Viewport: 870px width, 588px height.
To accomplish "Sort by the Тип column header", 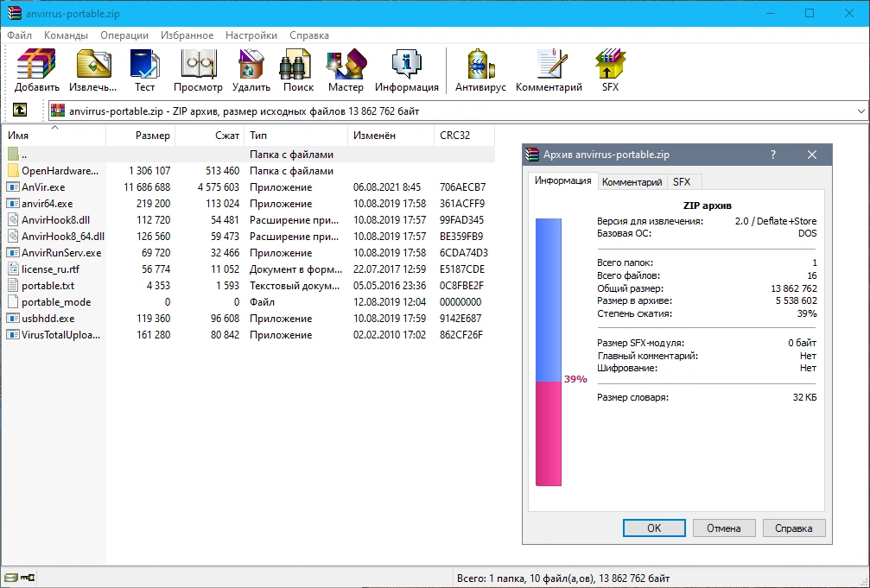I will (x=295, y=136).
